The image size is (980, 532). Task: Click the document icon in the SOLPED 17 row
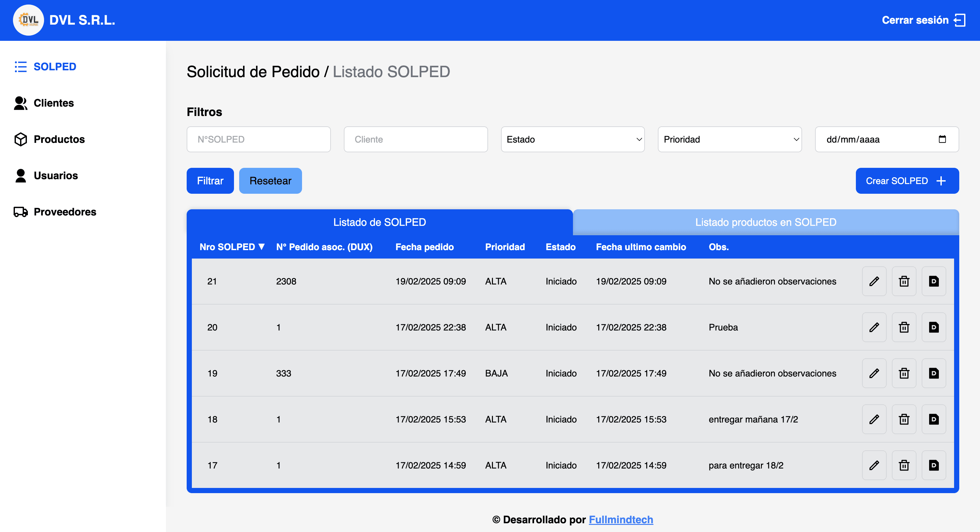pos(934,466)
